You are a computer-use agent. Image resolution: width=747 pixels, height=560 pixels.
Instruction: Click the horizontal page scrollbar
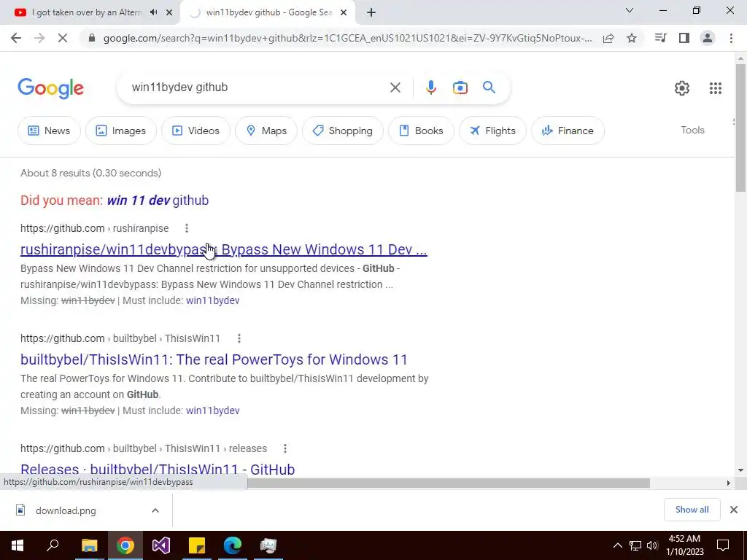pos(448,483)
